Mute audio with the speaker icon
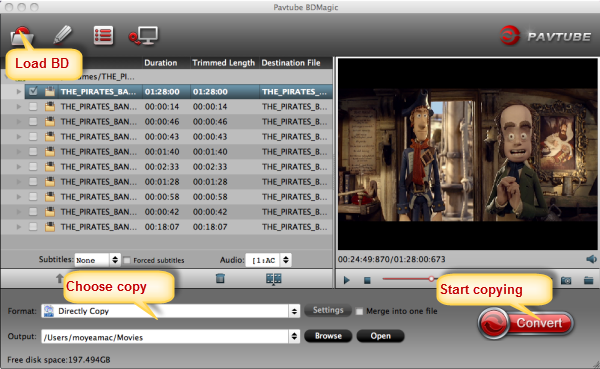The height and width of the screenshot is (369, 600). click(x=591, y=259)
